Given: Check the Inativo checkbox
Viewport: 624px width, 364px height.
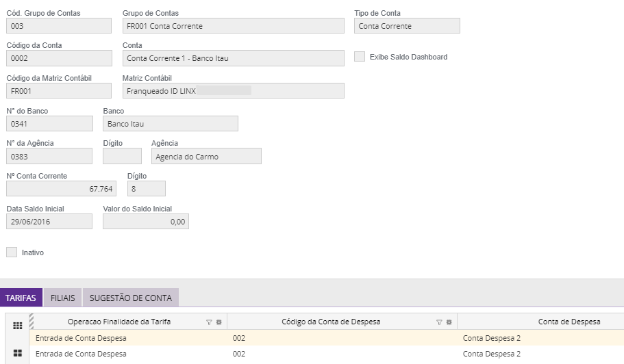Looking at the screenshot, I should click(x=12, y=252).
